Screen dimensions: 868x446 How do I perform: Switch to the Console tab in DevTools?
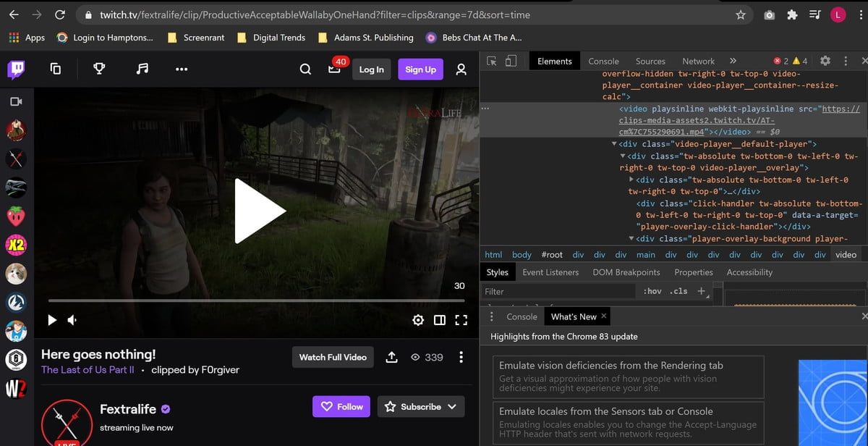click(x=604, y=61)
